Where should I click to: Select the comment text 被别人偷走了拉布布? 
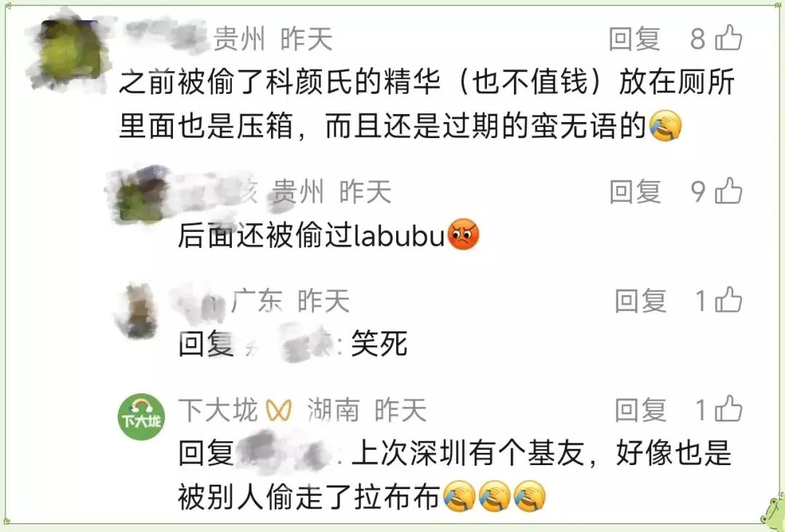pos(308,496)
